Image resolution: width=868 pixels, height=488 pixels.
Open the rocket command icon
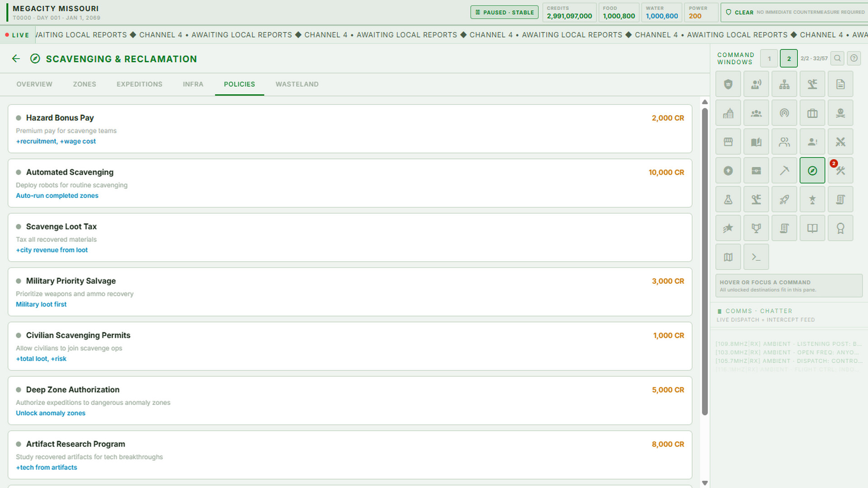pyautogui.click(x=784, y=200)
